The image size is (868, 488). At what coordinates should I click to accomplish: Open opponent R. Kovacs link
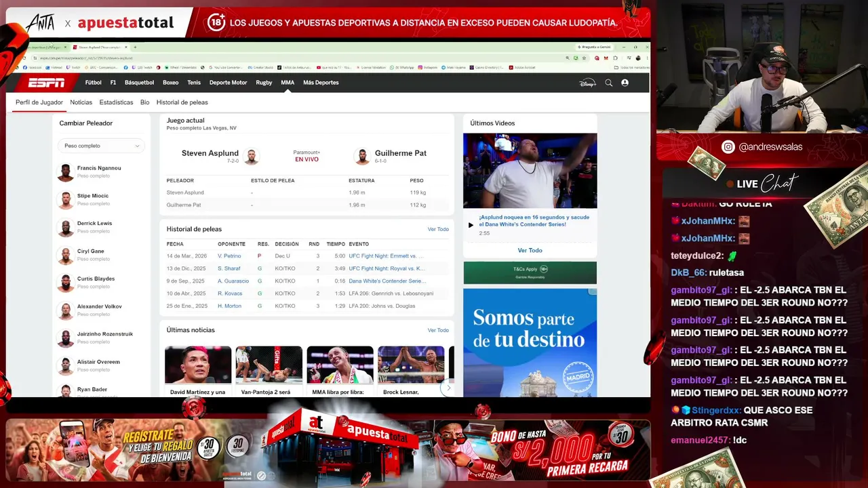pos(230,293)
